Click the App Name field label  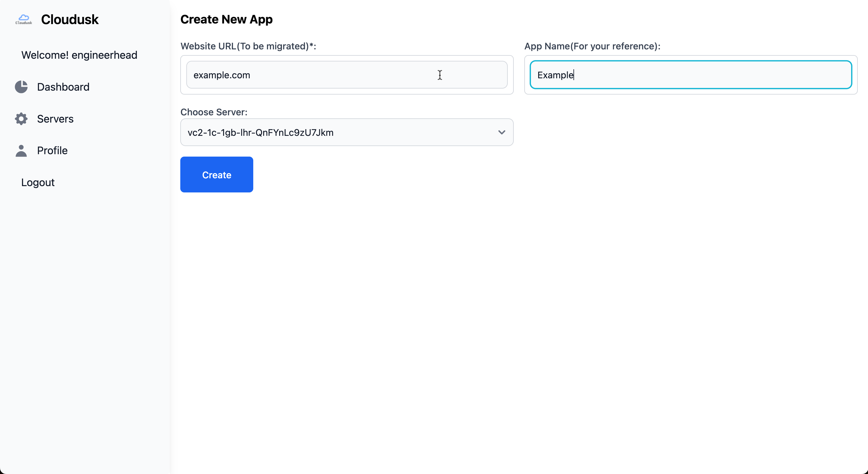pyautogui.click(x=592, y=46)
